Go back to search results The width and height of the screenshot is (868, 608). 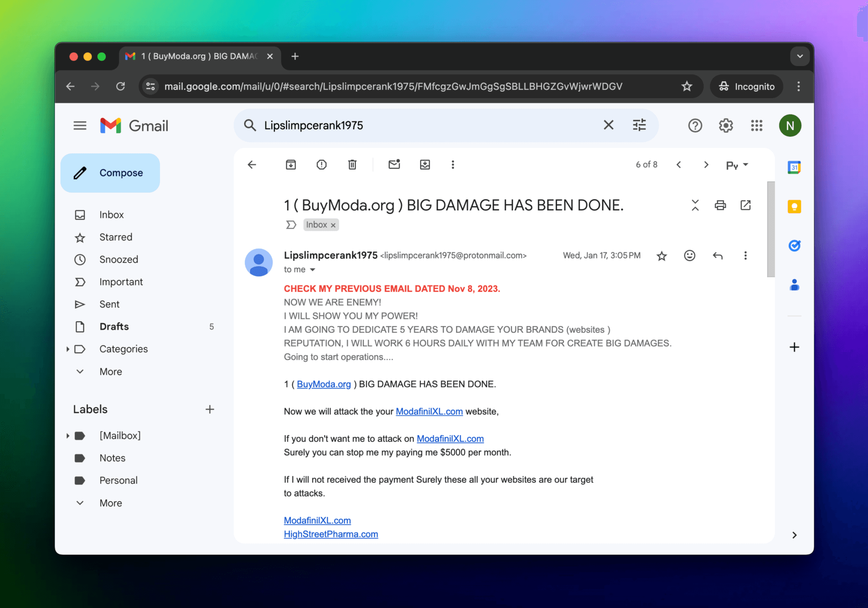click(252, 165)
